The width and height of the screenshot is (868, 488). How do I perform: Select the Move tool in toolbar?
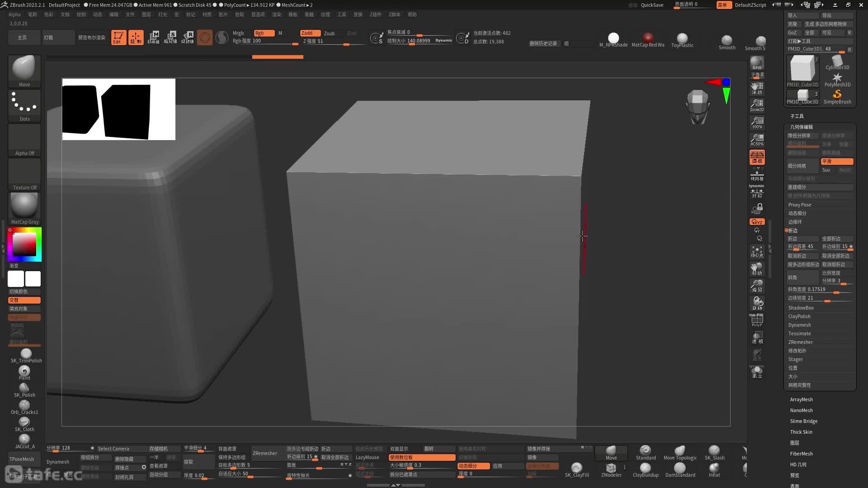pyautogui.click(x=24, y=70)
